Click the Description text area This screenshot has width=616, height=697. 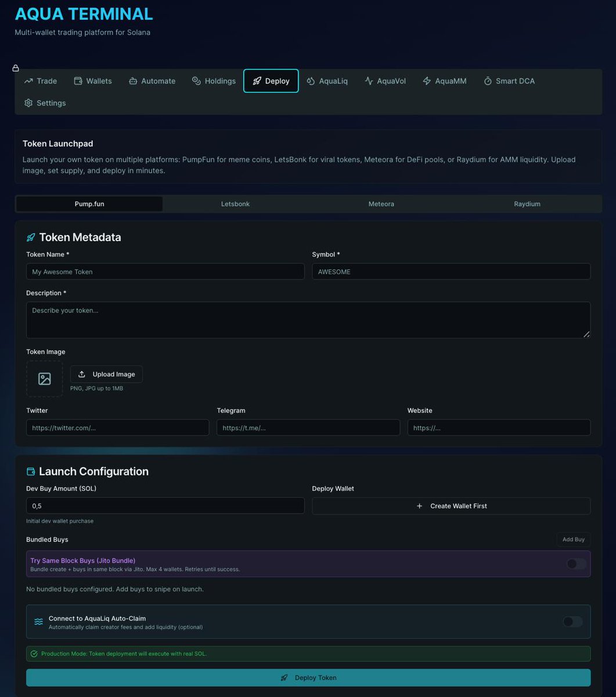(x=308, y=320)
